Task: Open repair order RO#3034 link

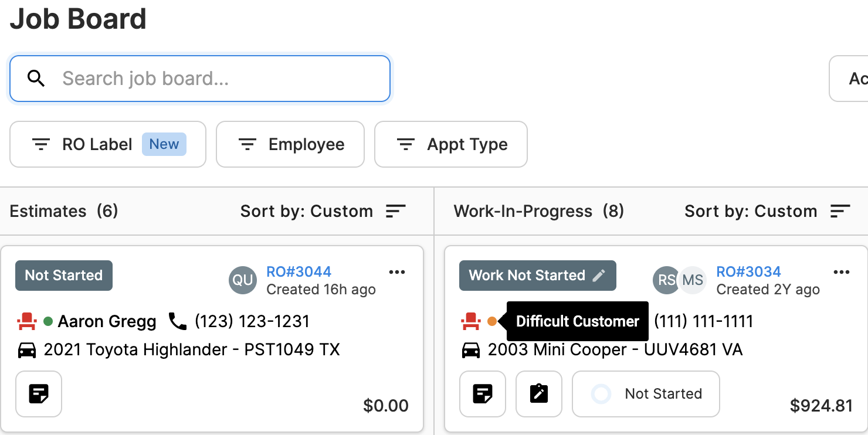Action: point(749,272)
